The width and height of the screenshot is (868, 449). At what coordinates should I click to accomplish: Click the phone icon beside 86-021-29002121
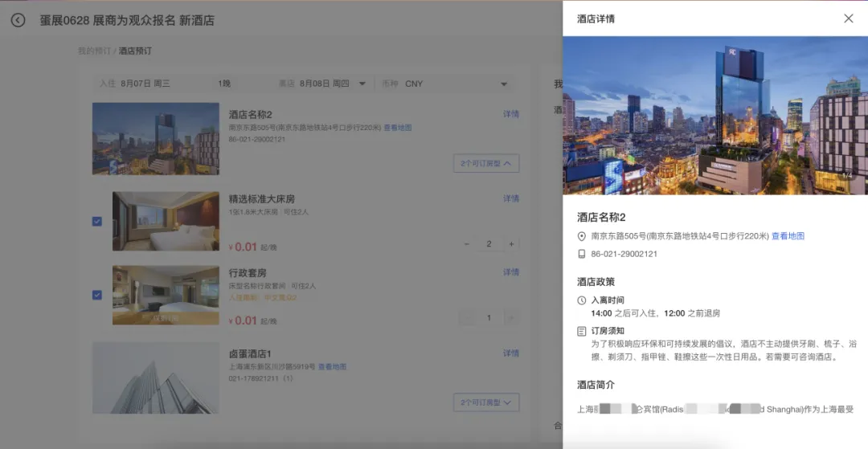(x=582, y=254)
